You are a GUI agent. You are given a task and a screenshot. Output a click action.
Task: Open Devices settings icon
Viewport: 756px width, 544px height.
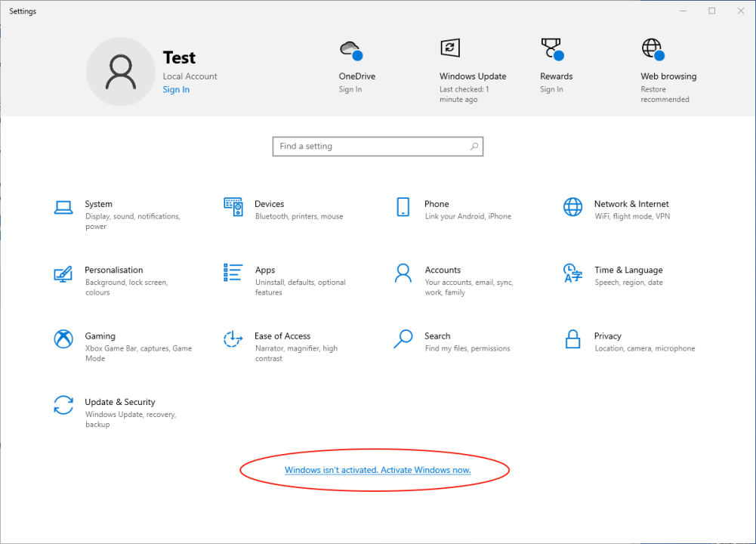[x=233, y=207]
